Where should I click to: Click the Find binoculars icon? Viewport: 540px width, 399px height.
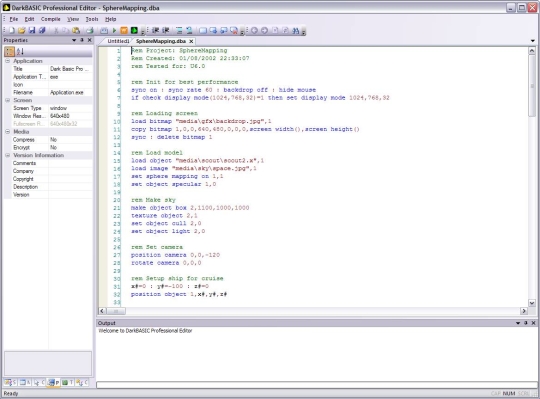click(x=295, y=31)
